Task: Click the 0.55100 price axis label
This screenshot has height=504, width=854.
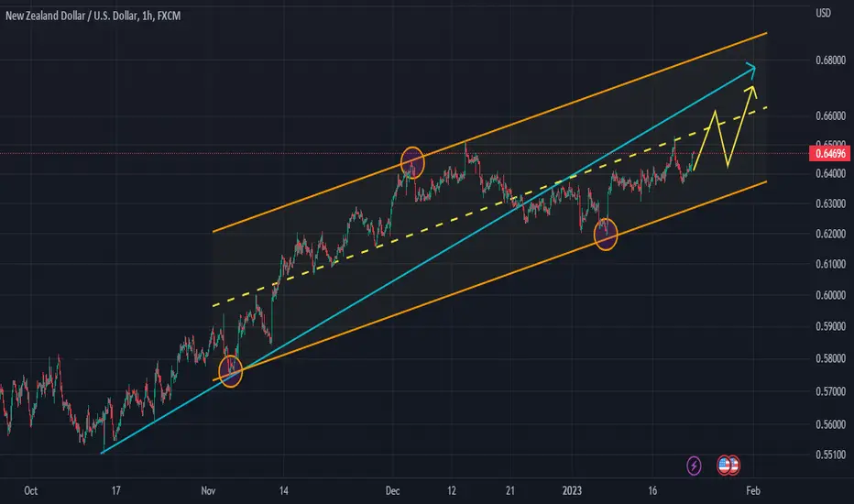Action: pyautogui.click(x=830, y=455)
